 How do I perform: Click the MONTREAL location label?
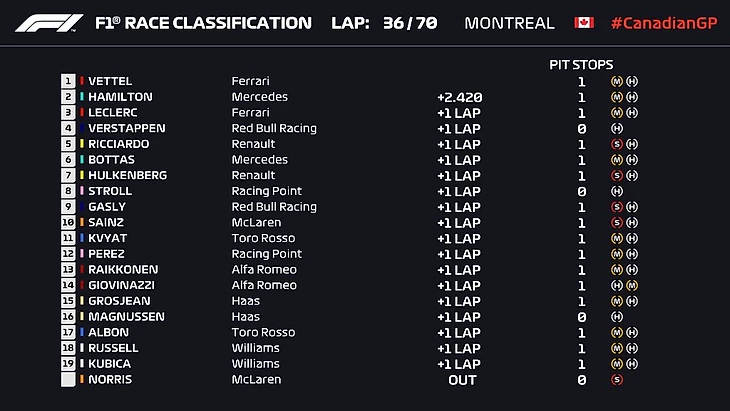pyautogui.click(x=509, y=23)
